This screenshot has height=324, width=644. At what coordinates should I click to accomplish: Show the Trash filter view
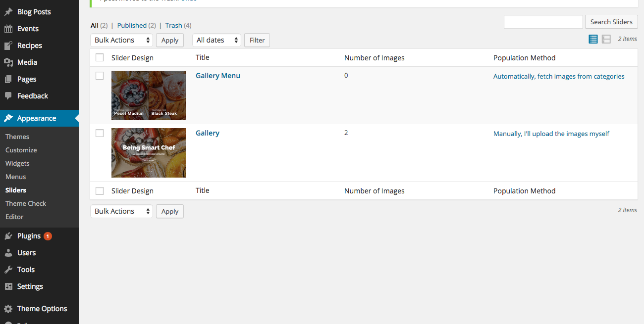(x=173, y=25)
